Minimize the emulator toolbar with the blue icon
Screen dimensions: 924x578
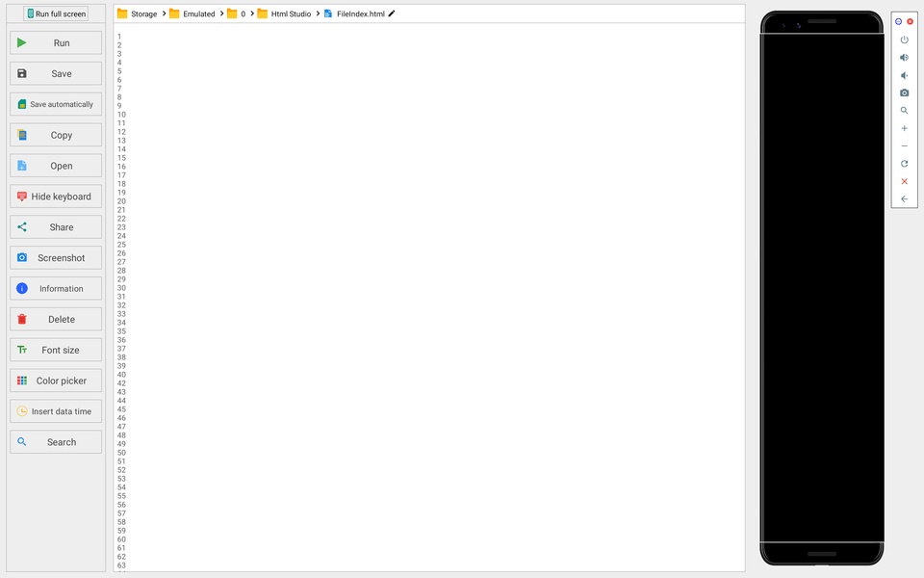tap(898, 21)
